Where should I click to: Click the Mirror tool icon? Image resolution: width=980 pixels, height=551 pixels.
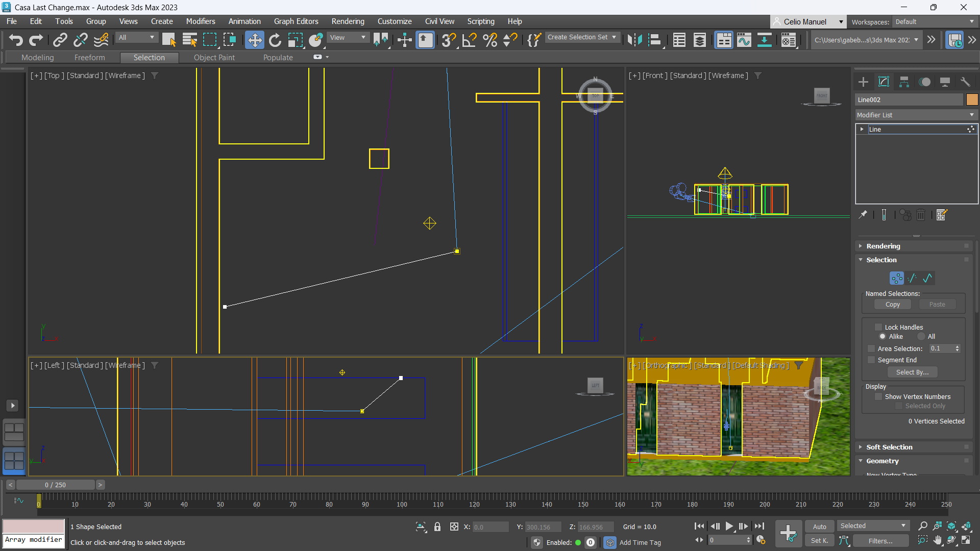tap(634, 40)
